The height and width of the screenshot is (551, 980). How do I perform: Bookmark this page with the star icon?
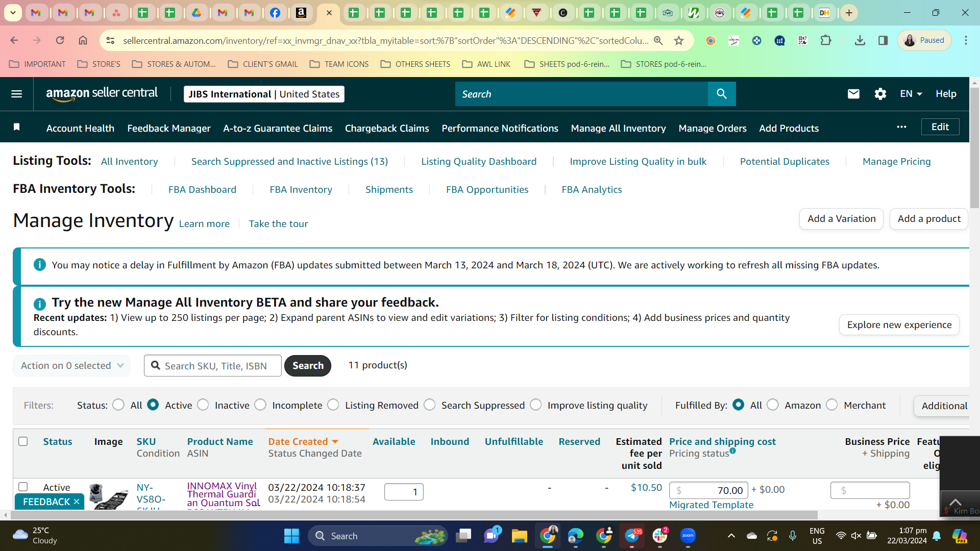tap(679, 40)
